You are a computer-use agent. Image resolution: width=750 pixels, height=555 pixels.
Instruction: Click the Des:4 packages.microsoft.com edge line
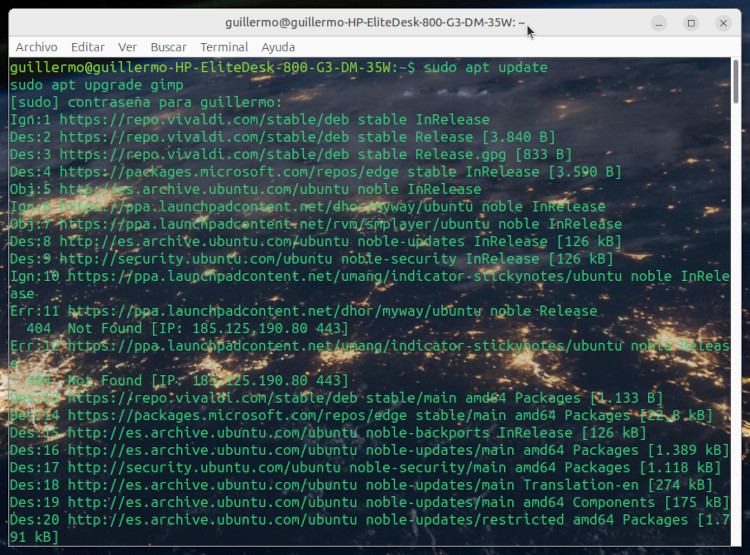tap(316, 172)
